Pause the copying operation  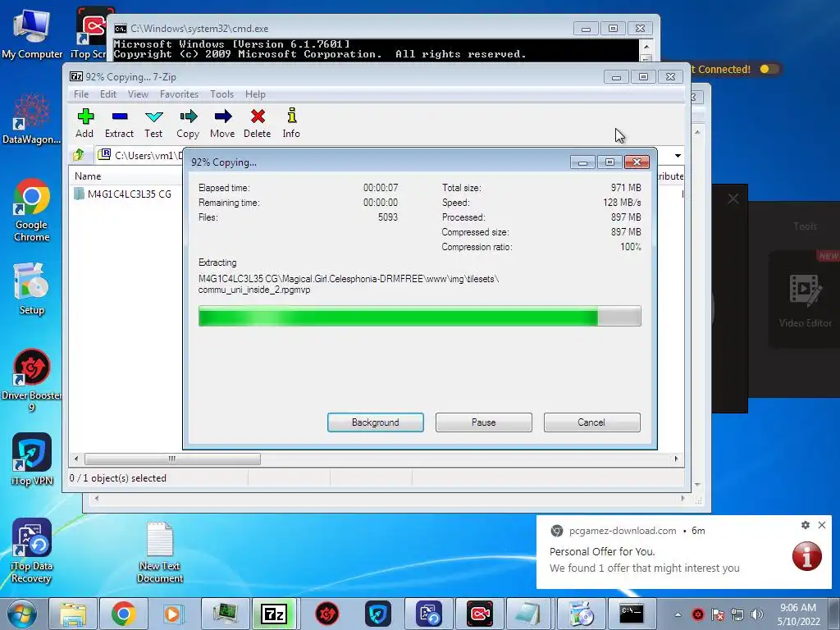(x=484, y=422)
